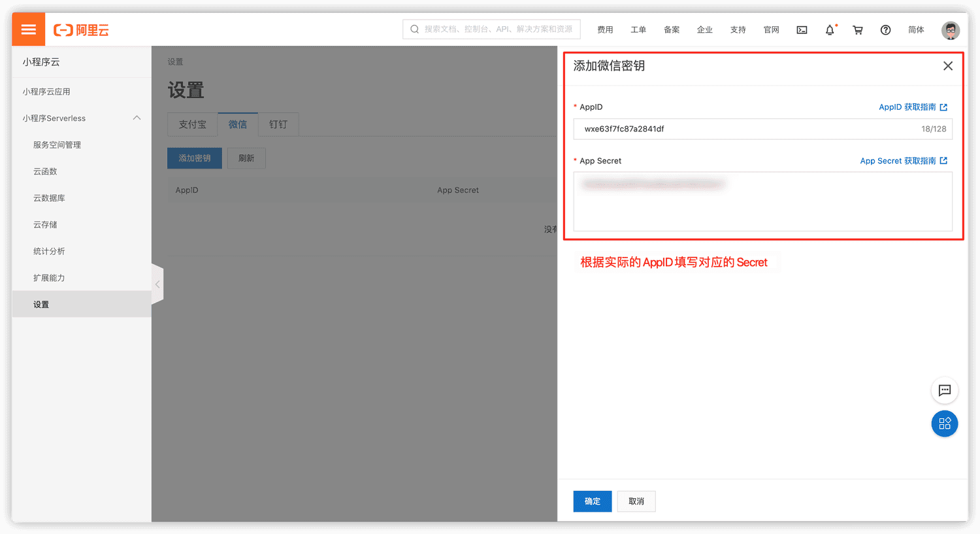The image size is (980, 534).
Task: Click the 设置 breadcrumb text
Action: (x=175, y=62)
